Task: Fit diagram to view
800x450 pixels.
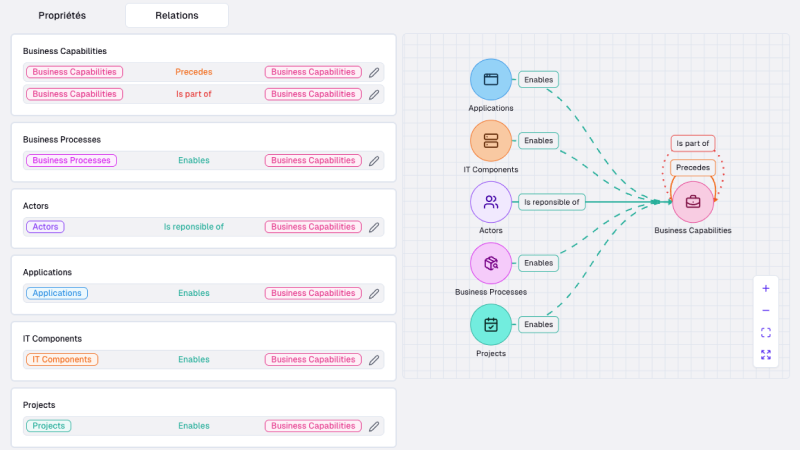Action: click(x=766, y=332)
